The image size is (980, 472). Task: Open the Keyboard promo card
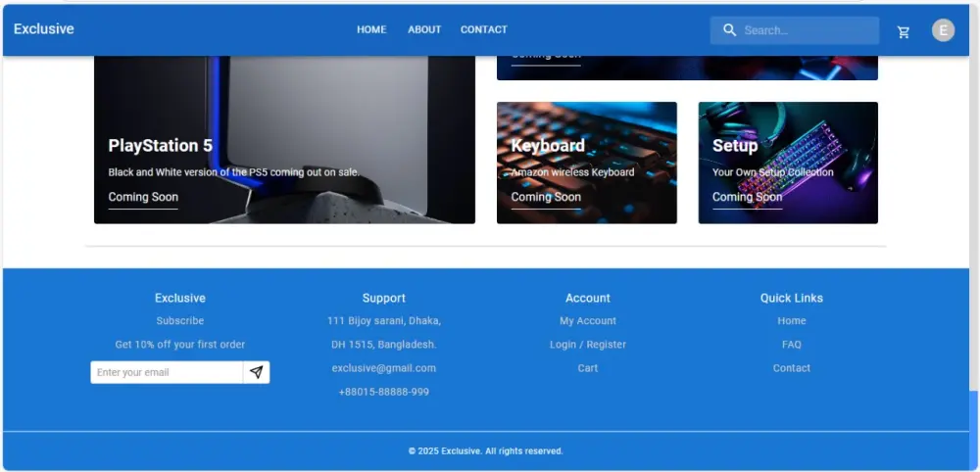tap(586, 163)
